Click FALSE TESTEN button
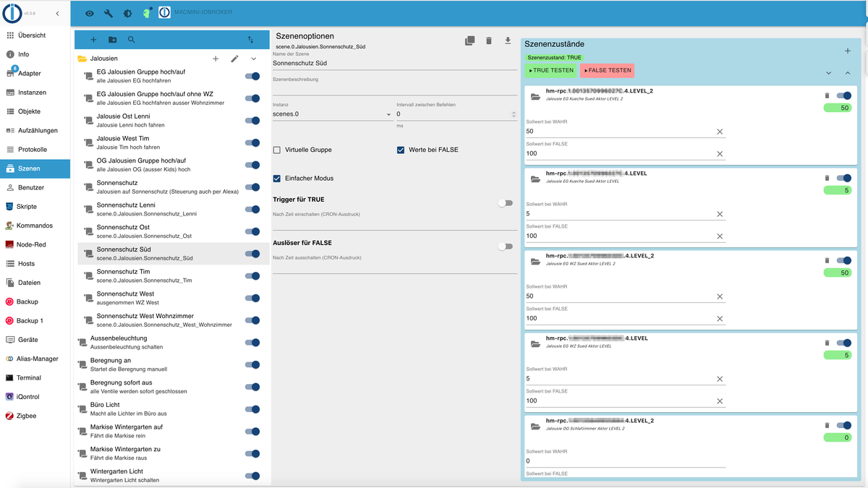The height and width of the screenshot is (488, 868). pyautogui.click(x=607, y=71)
